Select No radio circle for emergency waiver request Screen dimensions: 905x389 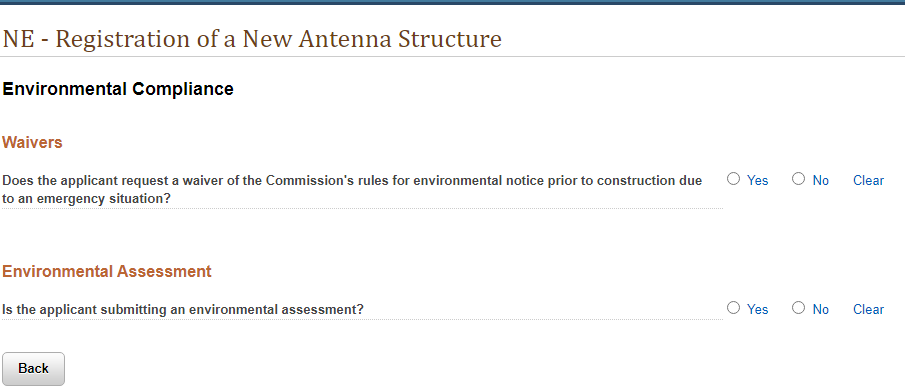[798, 179]
